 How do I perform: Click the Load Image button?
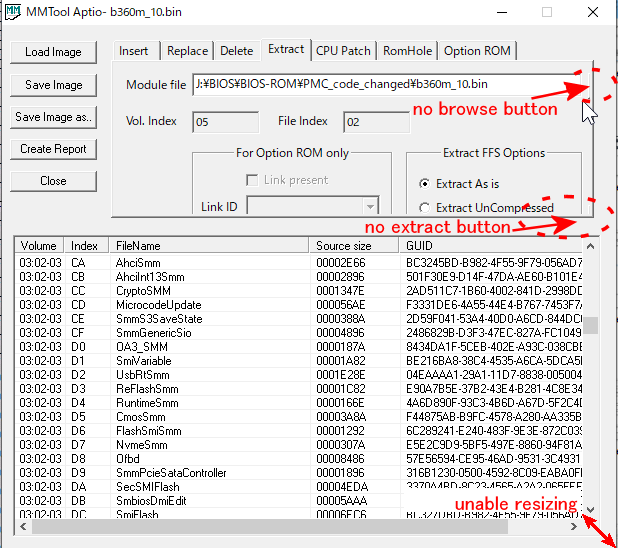[53, 52]
